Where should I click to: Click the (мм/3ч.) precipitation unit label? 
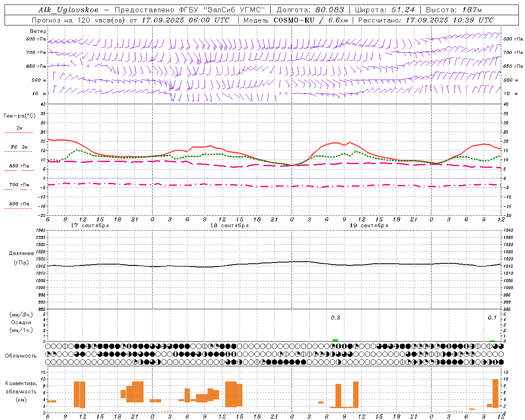click(21, 315)
